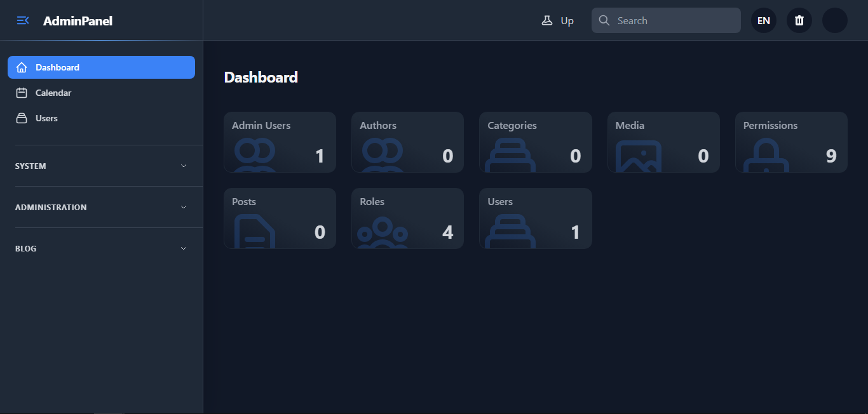The width and height of the screenshot is (868, 414).
Task: Click the Dashboard home icon
Action: pos(22,67)
